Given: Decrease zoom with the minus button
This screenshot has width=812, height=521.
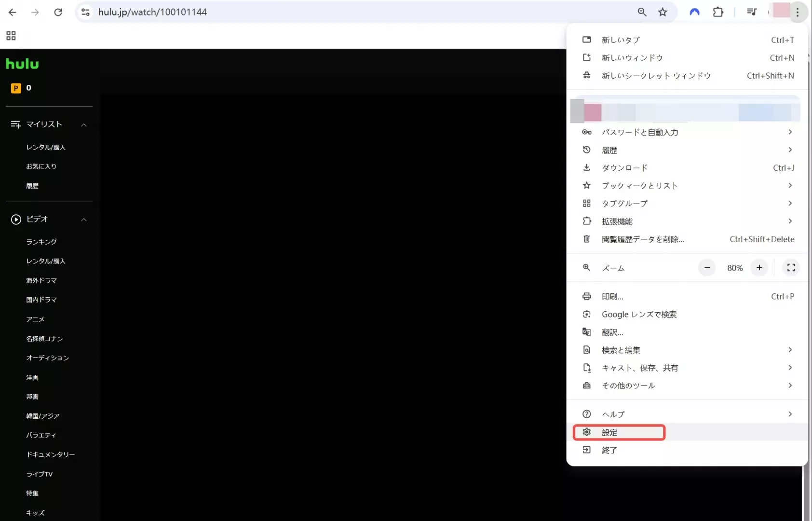Looking at the screenshot, I should coord(707,268).
